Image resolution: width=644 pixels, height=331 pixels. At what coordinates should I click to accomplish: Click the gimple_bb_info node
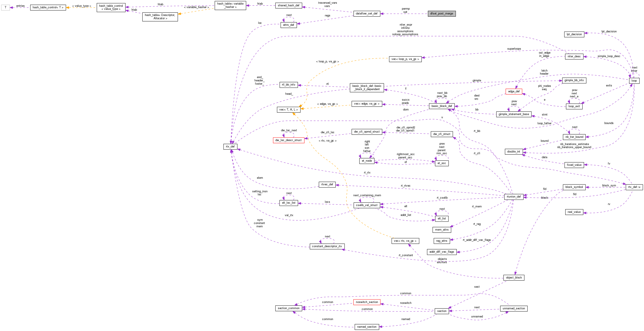point(574,80)
